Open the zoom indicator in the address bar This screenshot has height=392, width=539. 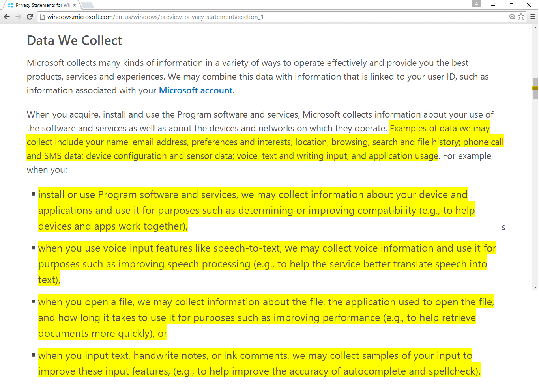512,17
